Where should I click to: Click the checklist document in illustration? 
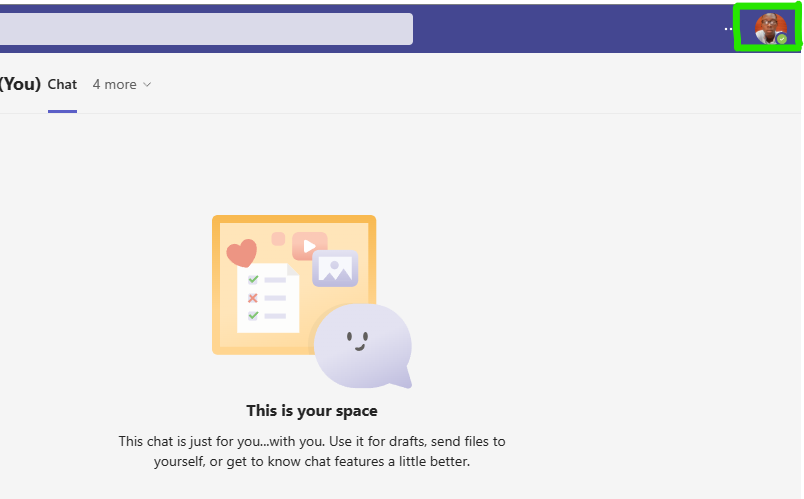coord(268,298)
